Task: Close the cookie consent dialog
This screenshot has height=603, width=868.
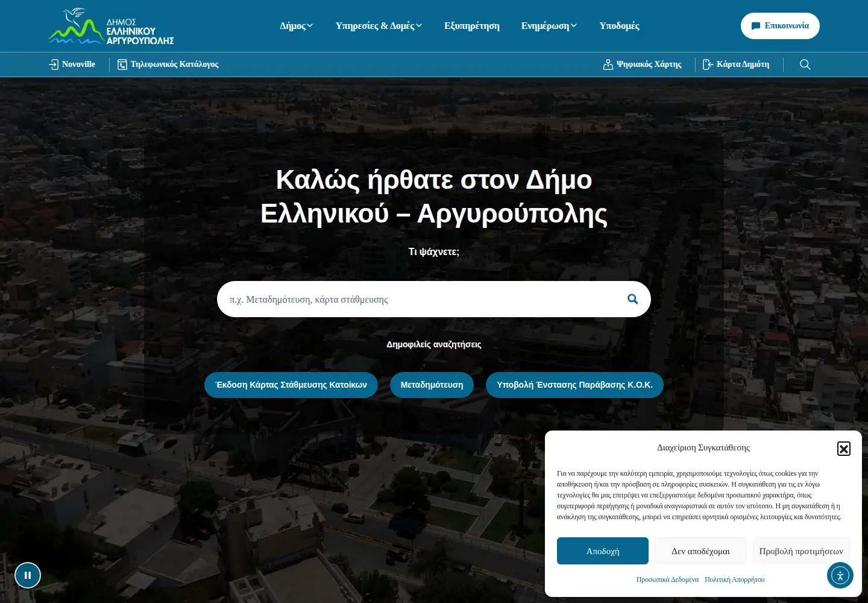Action: pyautogui.click(x=844, y=449)
